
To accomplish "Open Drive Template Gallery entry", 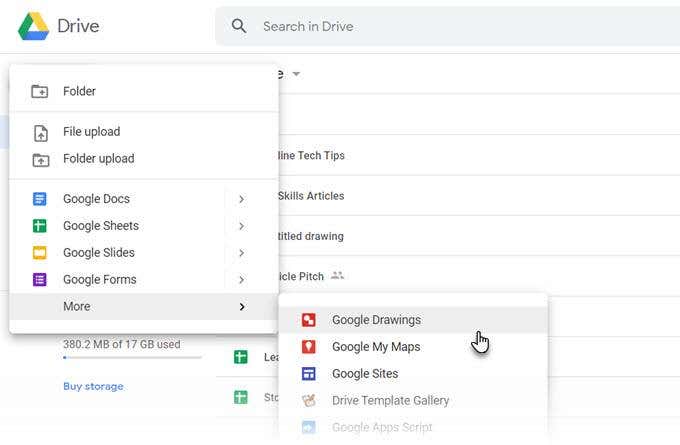I will [x=413, y=401].
